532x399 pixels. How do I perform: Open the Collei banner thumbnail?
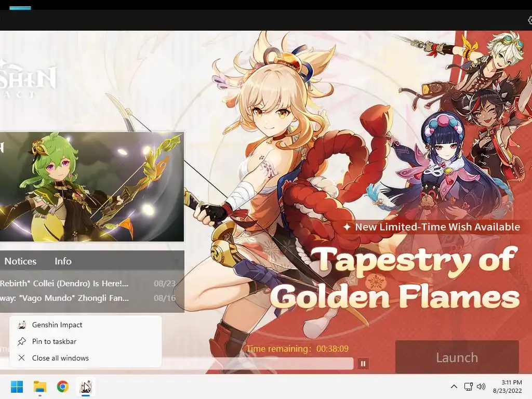pos(91,187)
